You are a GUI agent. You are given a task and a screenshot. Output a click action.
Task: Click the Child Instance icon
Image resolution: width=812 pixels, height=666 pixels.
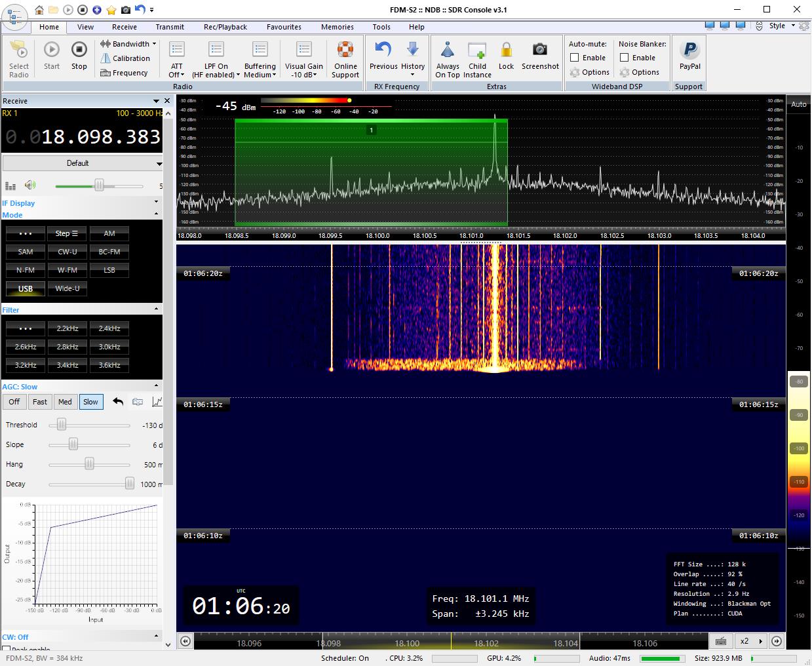click(477, 50)
